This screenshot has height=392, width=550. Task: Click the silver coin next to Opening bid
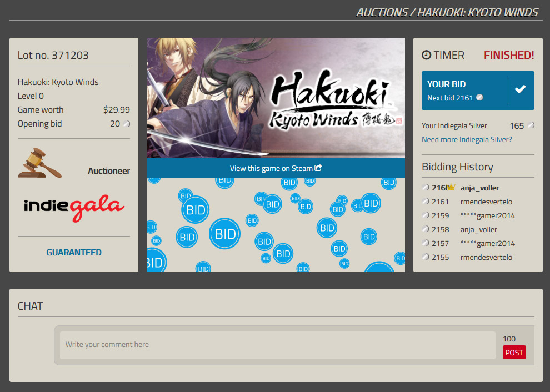[127, 124]
